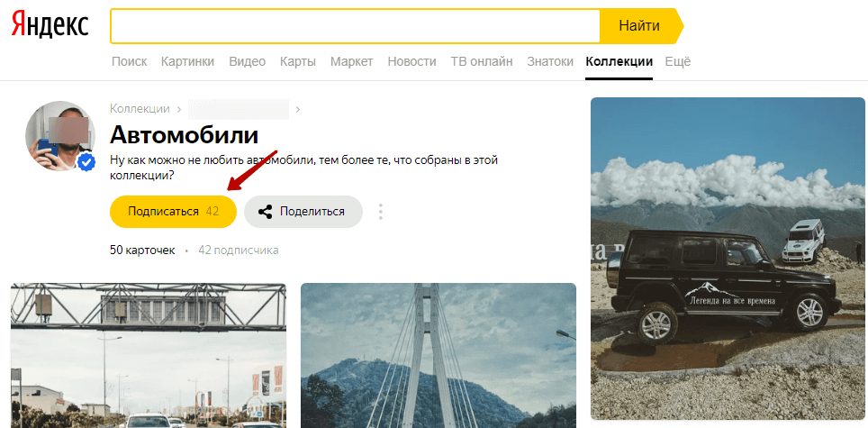Image resolution: width=868 pixels, height=428 pixels.
Task: Click the 50 карточек text
Action: click(142, 250)
